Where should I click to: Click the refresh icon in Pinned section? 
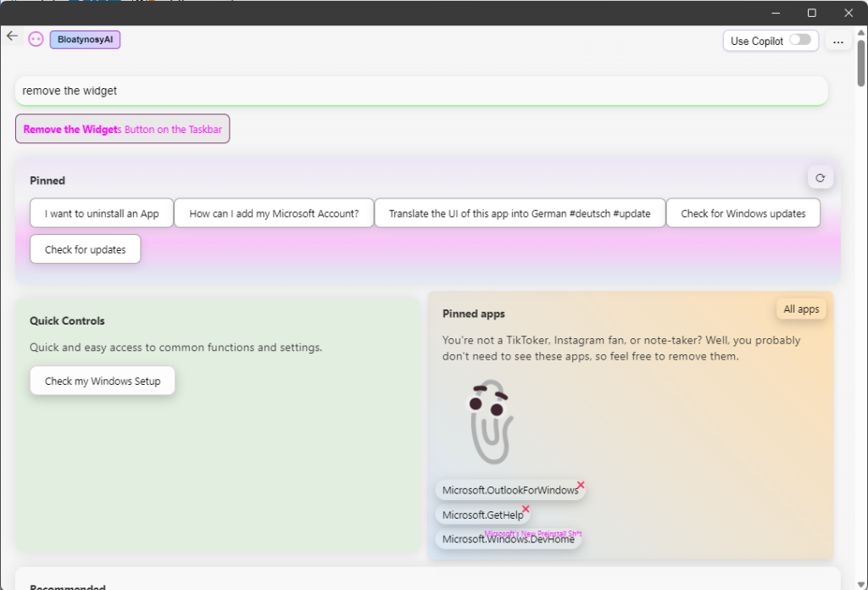point(820,178)
